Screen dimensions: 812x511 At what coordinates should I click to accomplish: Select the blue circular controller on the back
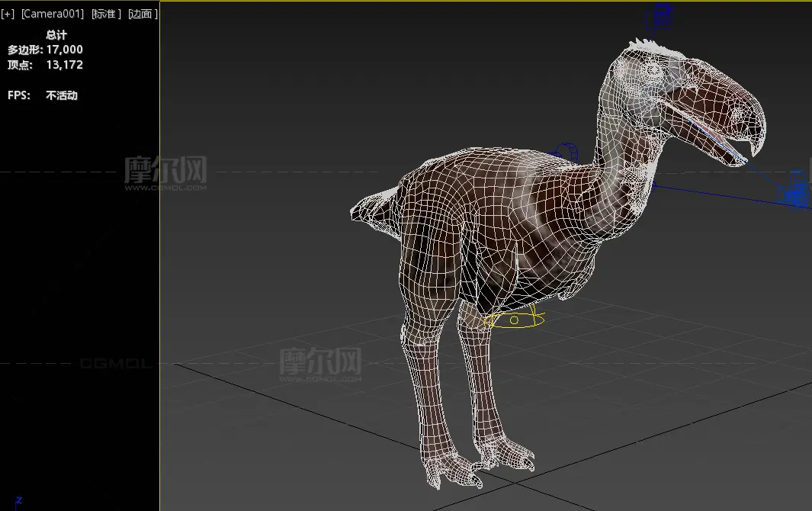[565, 151]
